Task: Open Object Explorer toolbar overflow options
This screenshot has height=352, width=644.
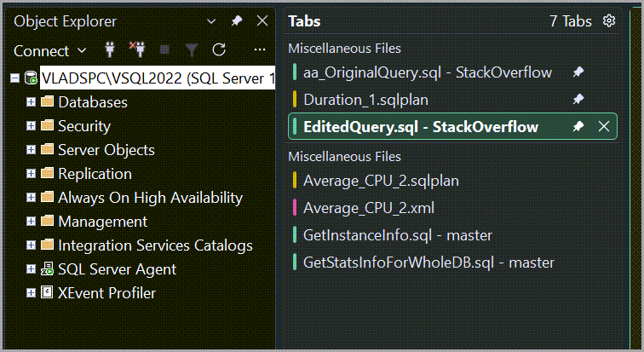Action: (260, 50)
